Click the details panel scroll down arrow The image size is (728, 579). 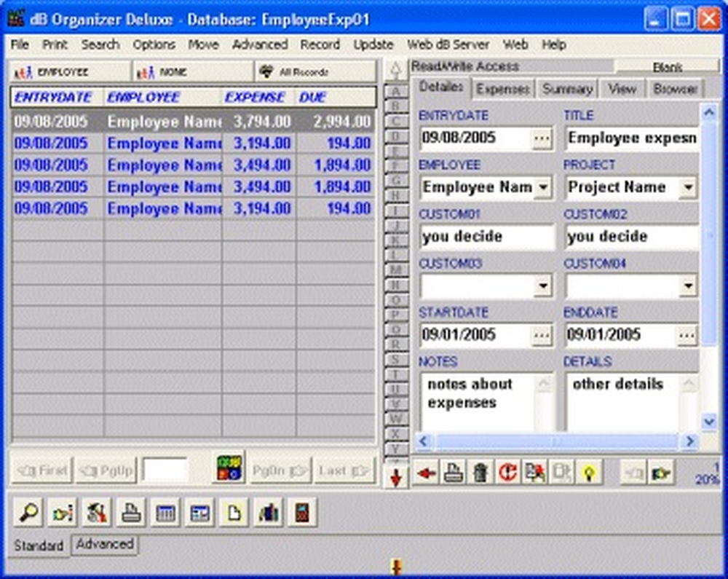(709, 422)
